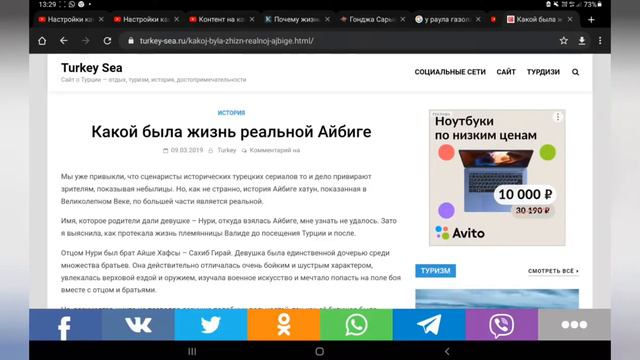Screen dimensions: 640x360
Task: Close the 'Какой была' tab
Action: (x=570, y=20)
